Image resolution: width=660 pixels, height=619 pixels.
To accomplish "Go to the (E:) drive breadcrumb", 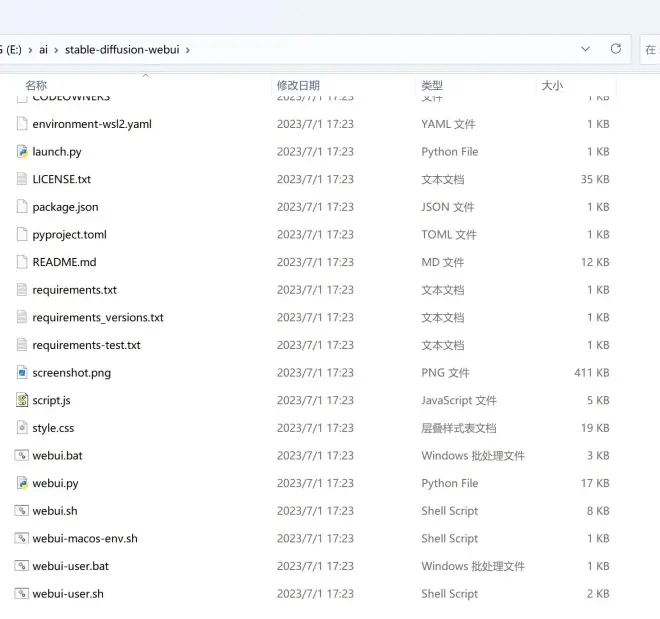I will tap(12, 50).
